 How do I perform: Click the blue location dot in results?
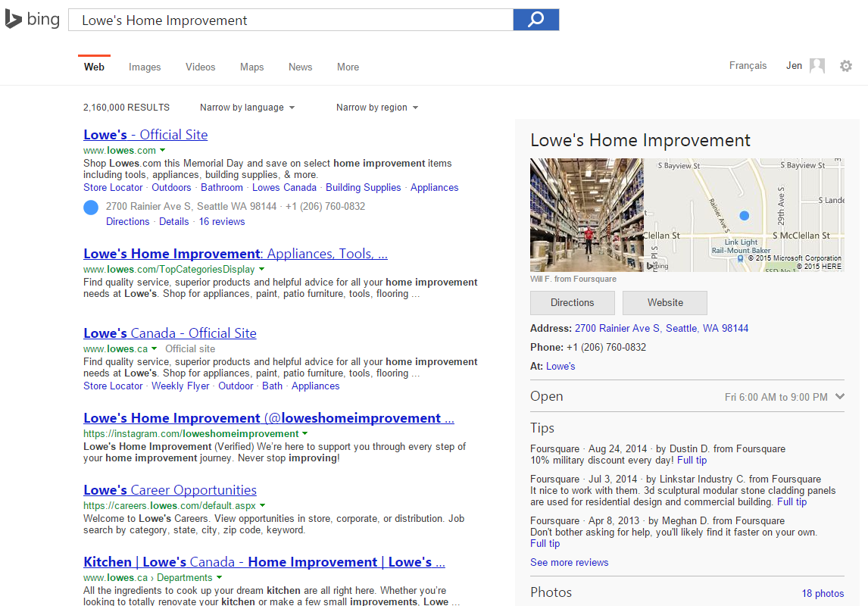[91, 207]
